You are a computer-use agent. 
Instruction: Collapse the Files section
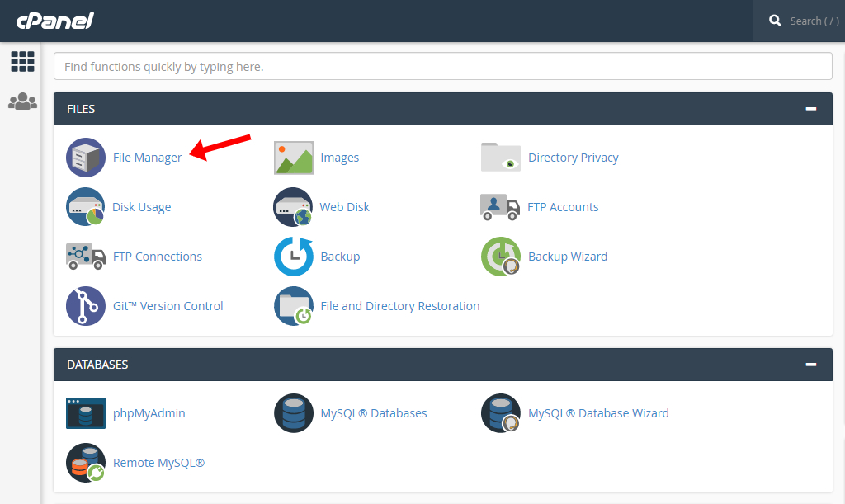click(x=811, y=109)
